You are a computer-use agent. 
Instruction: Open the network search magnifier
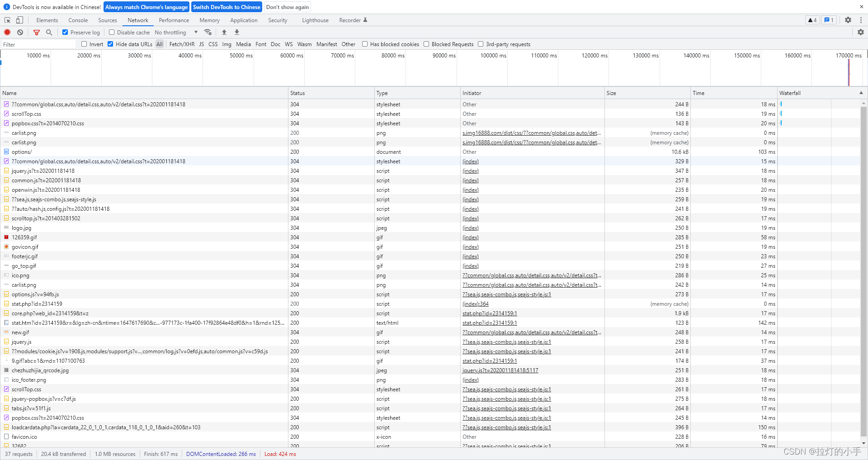pos(49,32)
